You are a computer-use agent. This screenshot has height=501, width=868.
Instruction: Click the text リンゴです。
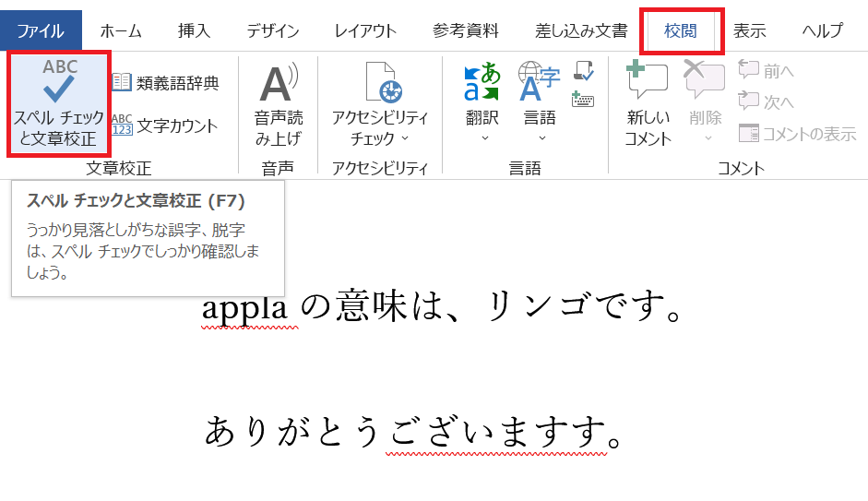click(x=584, y=306)
